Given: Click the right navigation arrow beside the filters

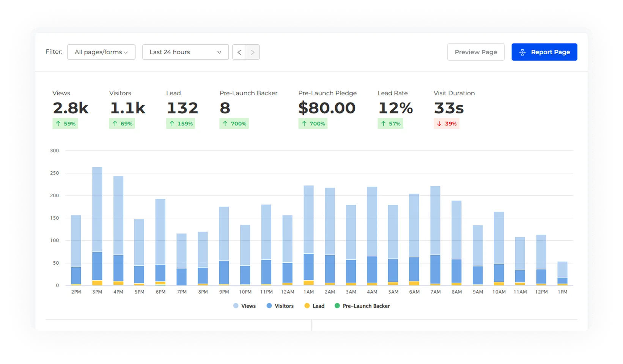Looking at the screenshot, I should [252, 52].
